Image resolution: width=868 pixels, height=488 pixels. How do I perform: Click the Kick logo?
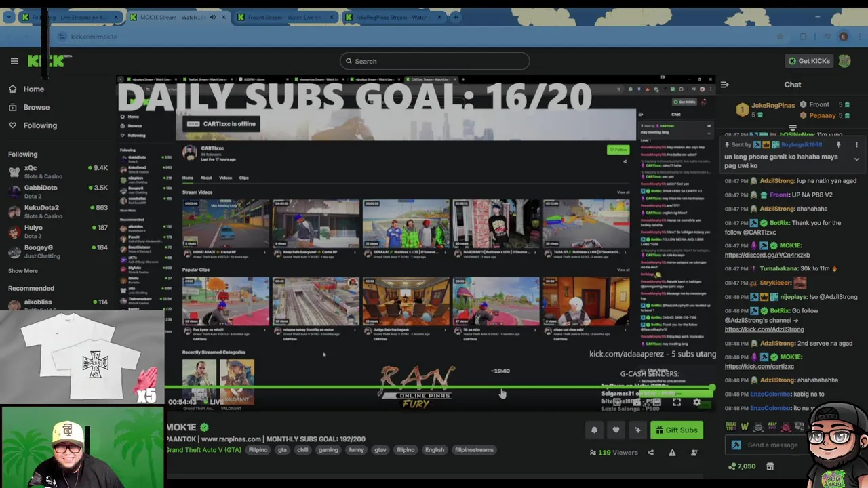tap(48, 61)
